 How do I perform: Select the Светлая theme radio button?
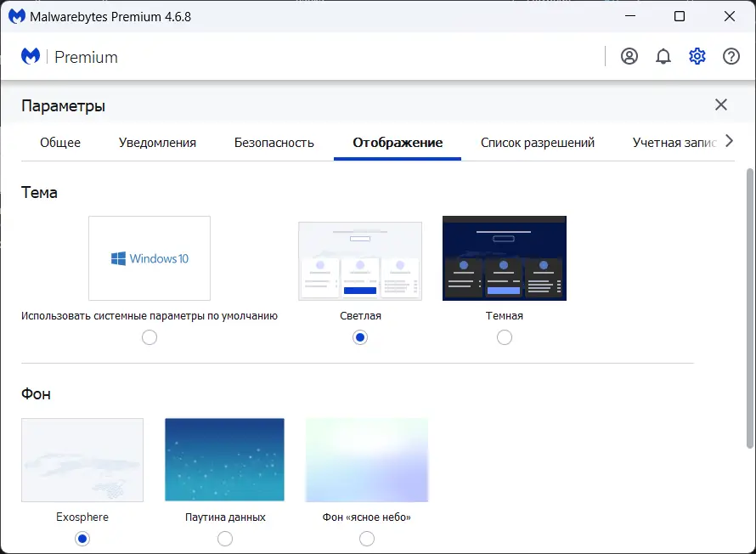pyautogui.click(x=360, y=337)
